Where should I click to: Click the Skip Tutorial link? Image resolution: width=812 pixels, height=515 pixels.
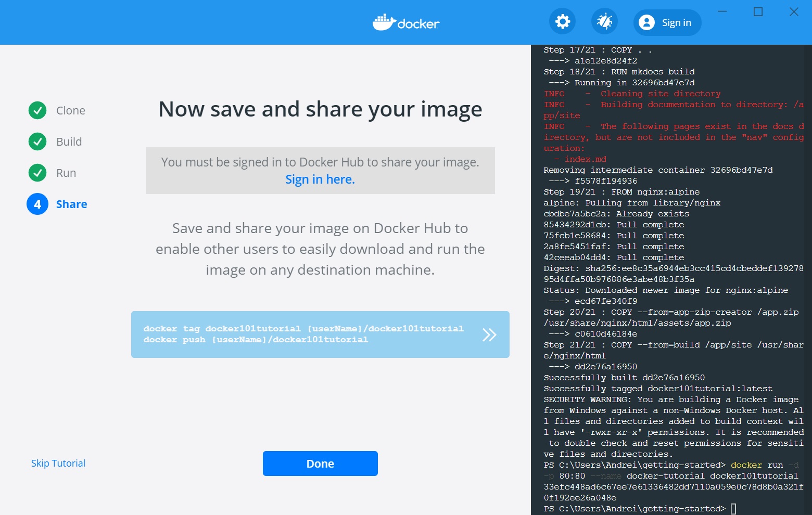(58, 463)
